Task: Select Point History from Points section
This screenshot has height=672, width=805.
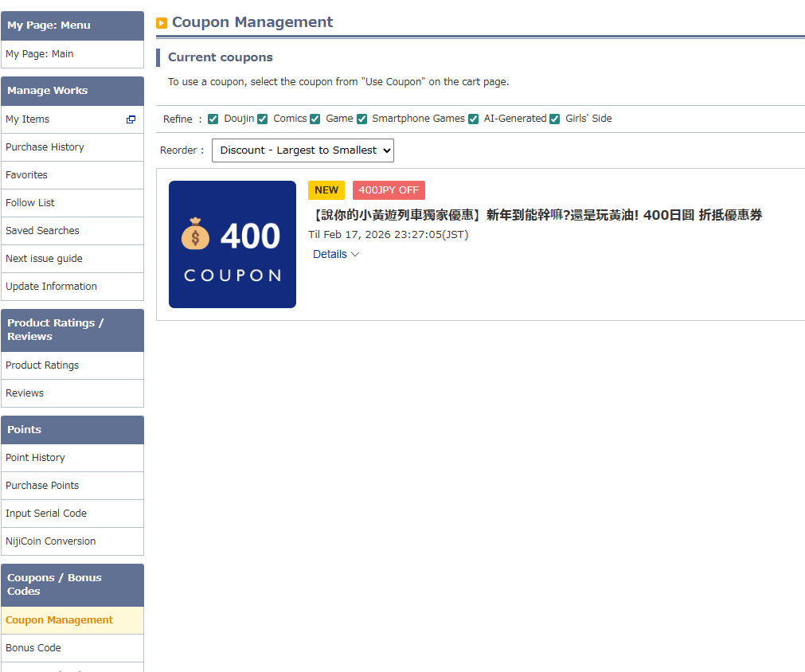Action: [35, 458]
